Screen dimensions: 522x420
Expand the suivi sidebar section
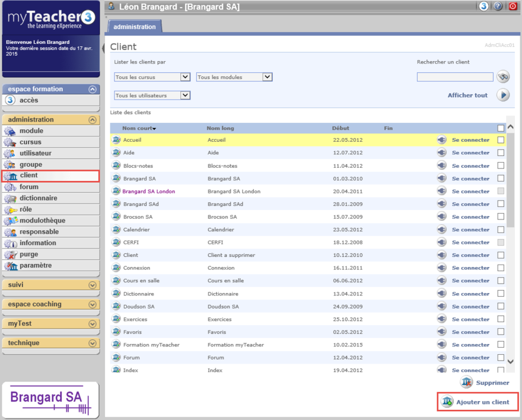(x=92, y=285)
